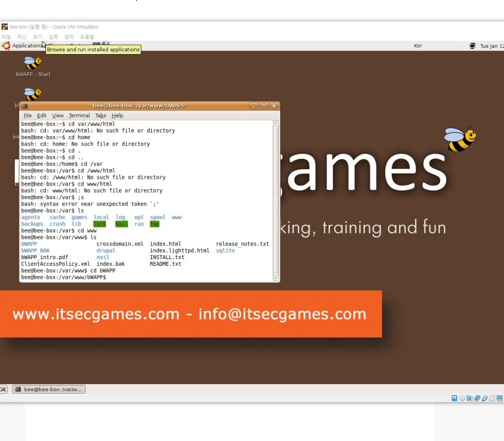Open the VirtualBox 파일 menu
This screenshot has width=504, height=441.
pyautogui.click(x=6, y=36)
